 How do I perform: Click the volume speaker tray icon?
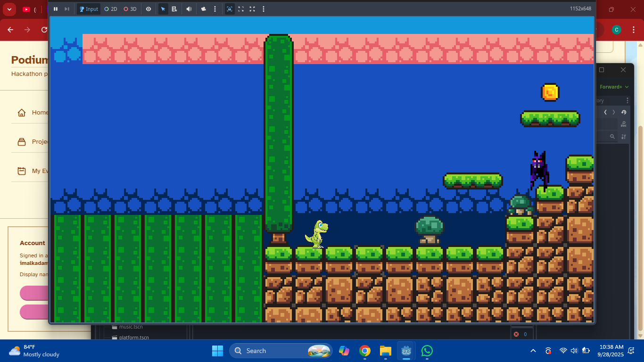(574, 351)
